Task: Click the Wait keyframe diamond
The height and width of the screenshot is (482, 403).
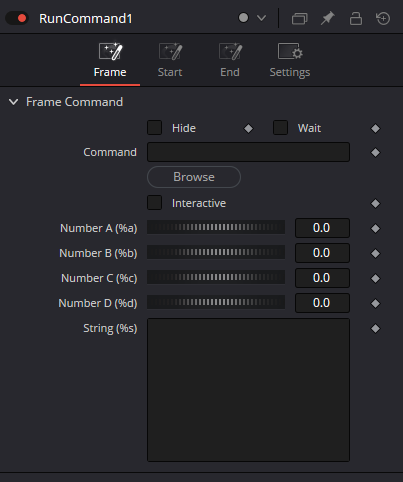Action: pos(375,128)
